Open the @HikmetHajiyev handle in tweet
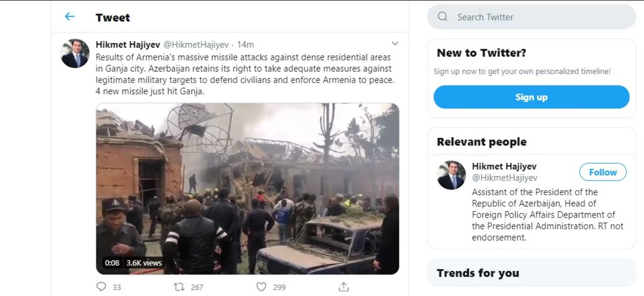 pos(196,44)
